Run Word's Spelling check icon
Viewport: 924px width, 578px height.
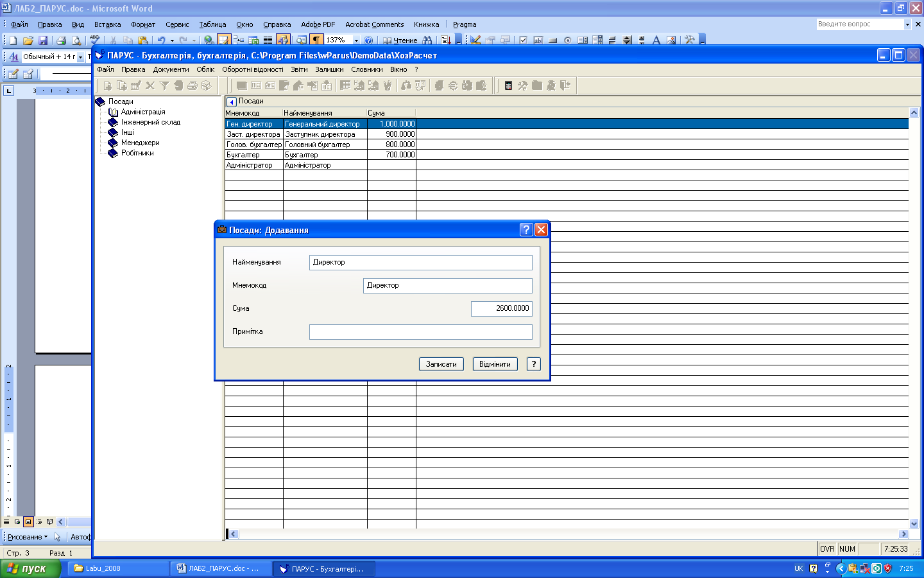pos(95,40)
